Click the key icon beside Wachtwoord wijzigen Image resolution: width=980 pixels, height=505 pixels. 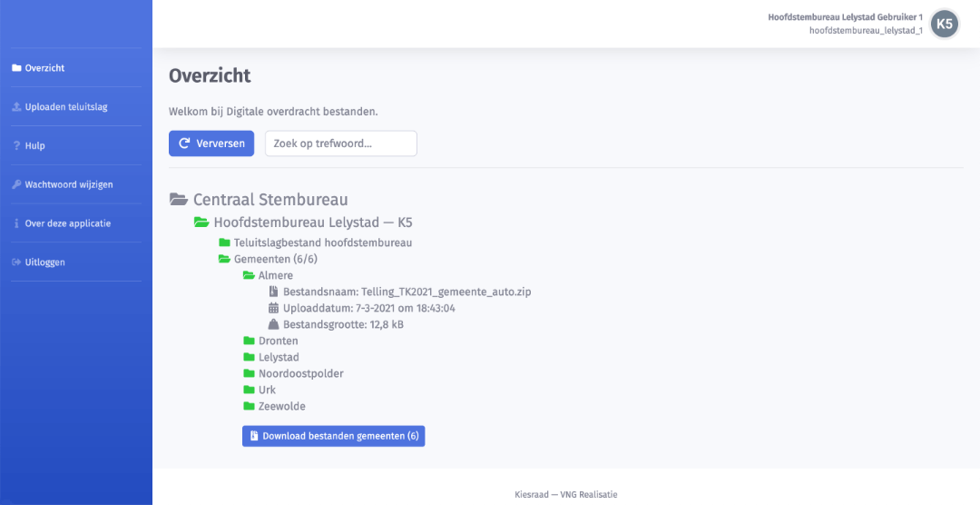[x=16, y=185]
